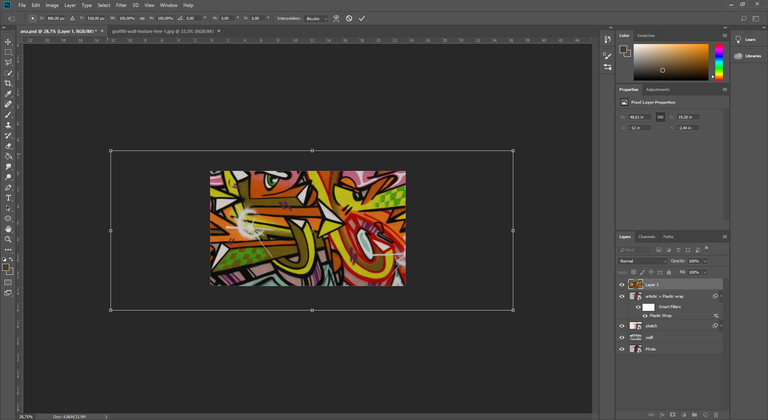
Task: Click the W width field in Properties
Action: point(640,117)
